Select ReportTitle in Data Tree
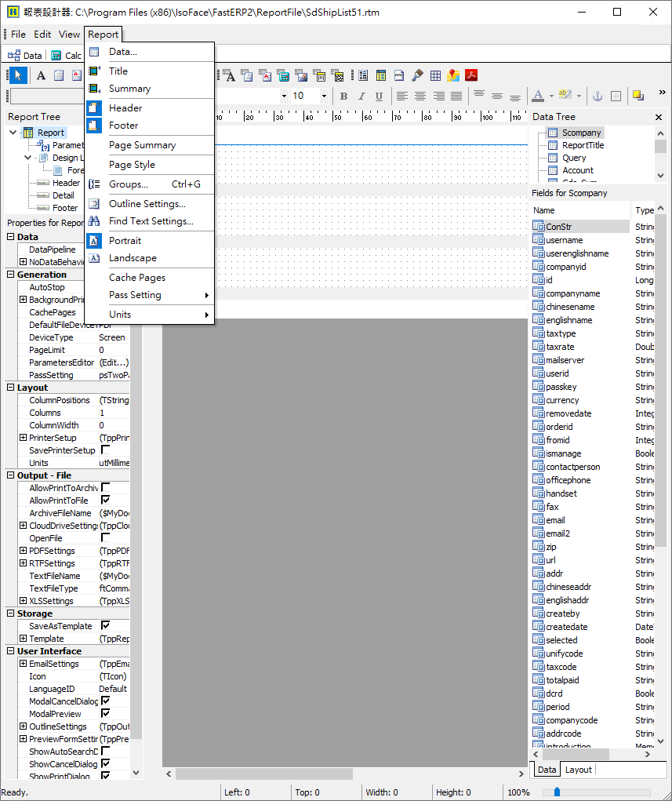The image size is (672, 801). coord(583,145)
